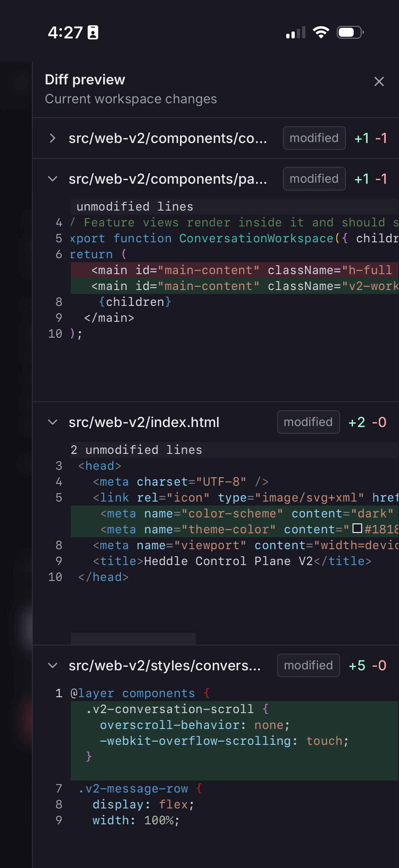Click the added theme-color meta line

pos(235,529)
